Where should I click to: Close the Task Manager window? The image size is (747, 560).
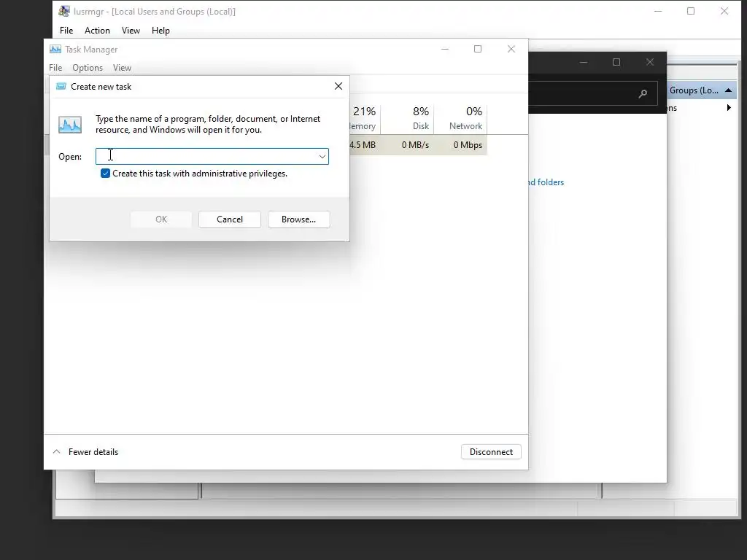point(511,49)
